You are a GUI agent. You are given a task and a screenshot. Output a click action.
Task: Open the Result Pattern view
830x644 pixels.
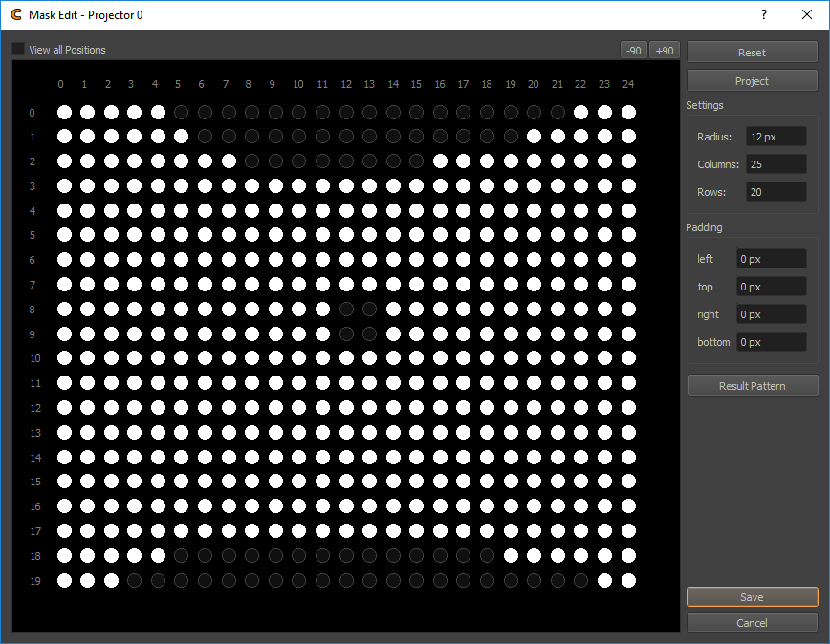click(753, 386)
